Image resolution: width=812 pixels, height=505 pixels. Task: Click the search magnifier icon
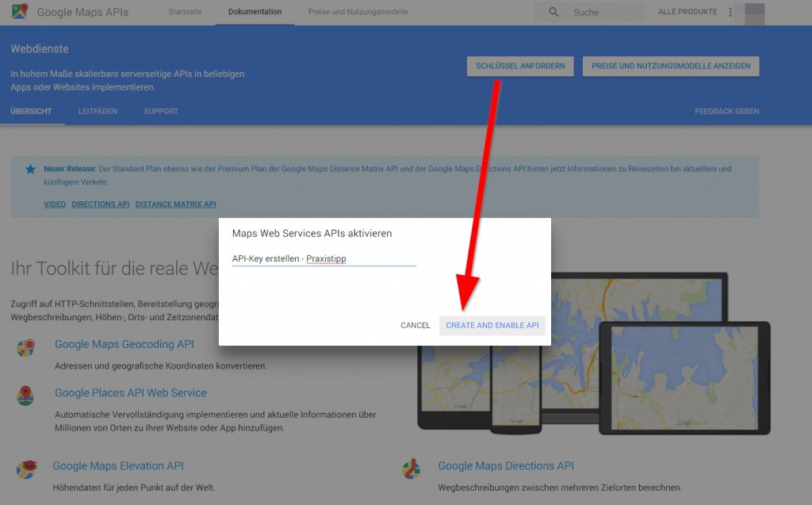coord(553,12)
